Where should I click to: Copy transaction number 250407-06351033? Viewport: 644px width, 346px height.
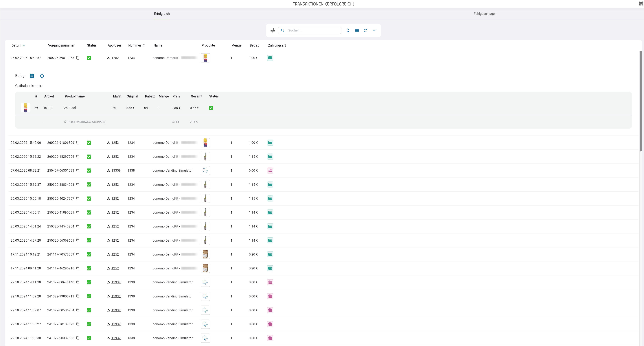78,171
